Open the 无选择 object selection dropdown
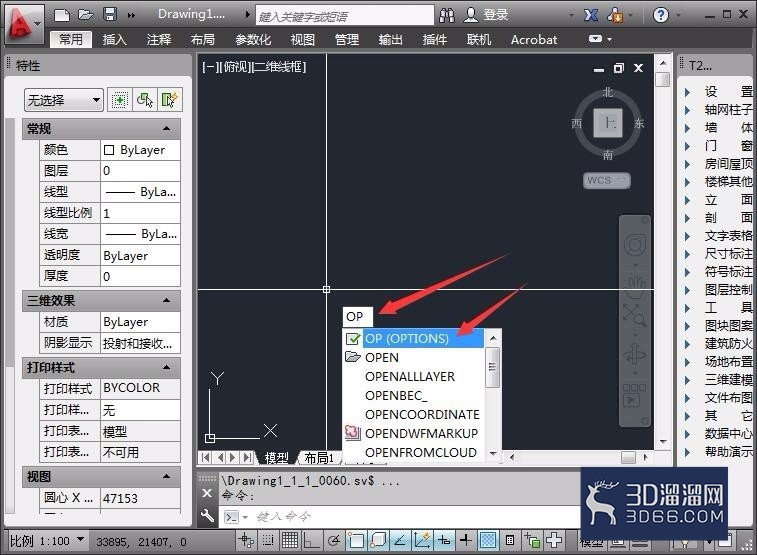757x555 pixels. pyautogui.click(x=64, y=100)
